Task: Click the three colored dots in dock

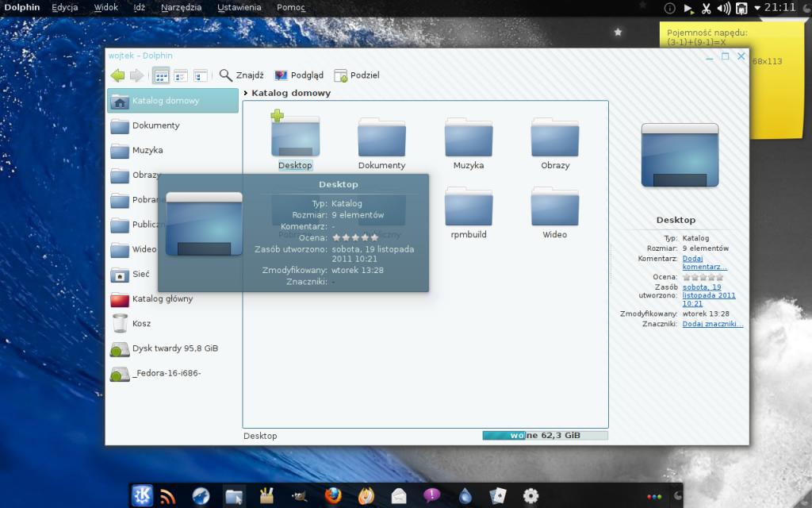Action: tap(654, 497)
